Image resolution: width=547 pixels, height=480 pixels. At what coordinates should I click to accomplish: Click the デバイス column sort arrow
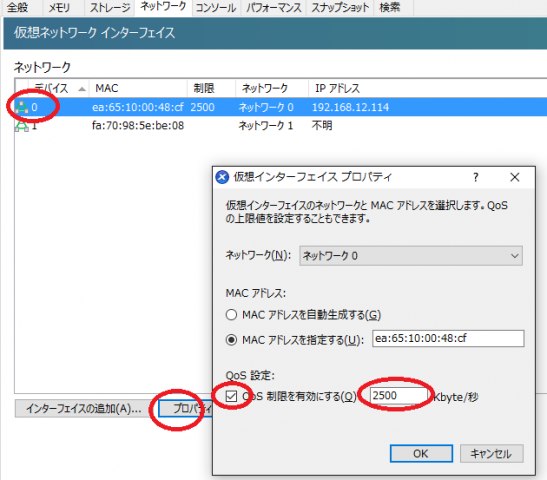click(82, 89)
